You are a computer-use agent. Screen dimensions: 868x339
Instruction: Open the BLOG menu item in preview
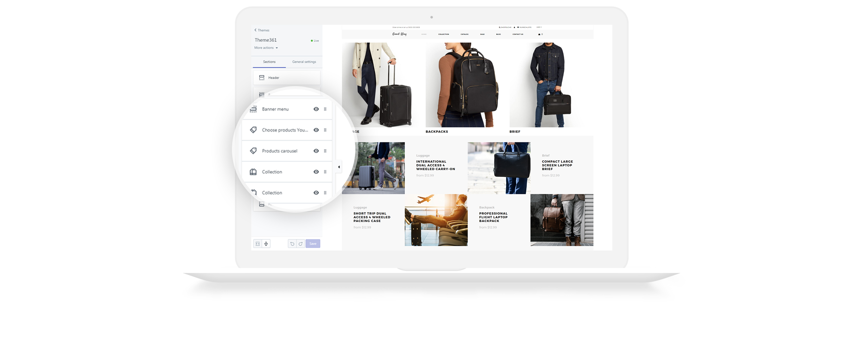coord(498,34)
